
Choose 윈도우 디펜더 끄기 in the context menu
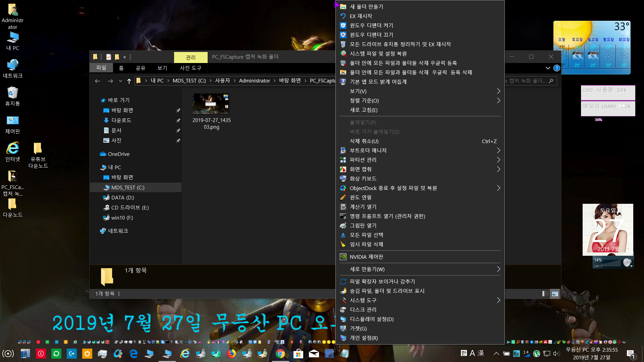[x=420, y=35]
